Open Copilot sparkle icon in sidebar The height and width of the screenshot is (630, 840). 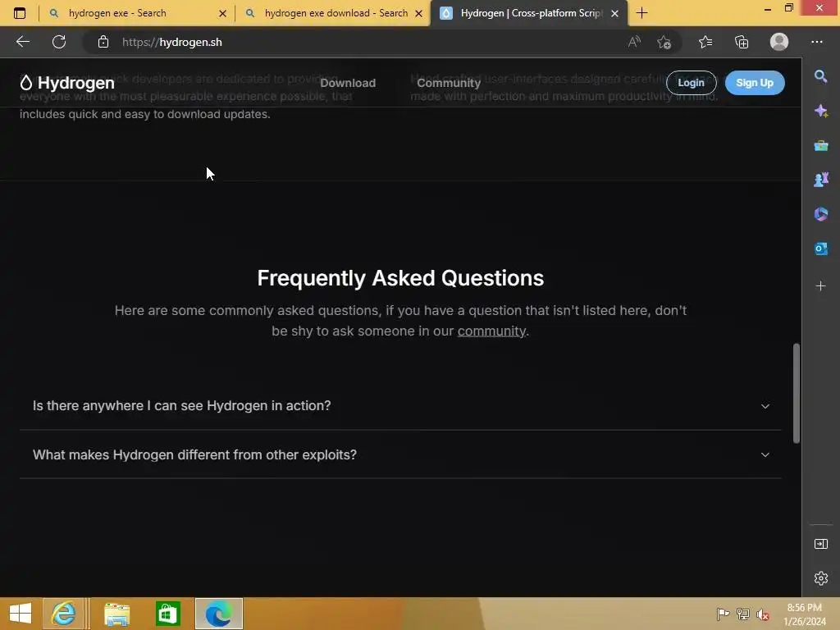(x=820, y=111)
